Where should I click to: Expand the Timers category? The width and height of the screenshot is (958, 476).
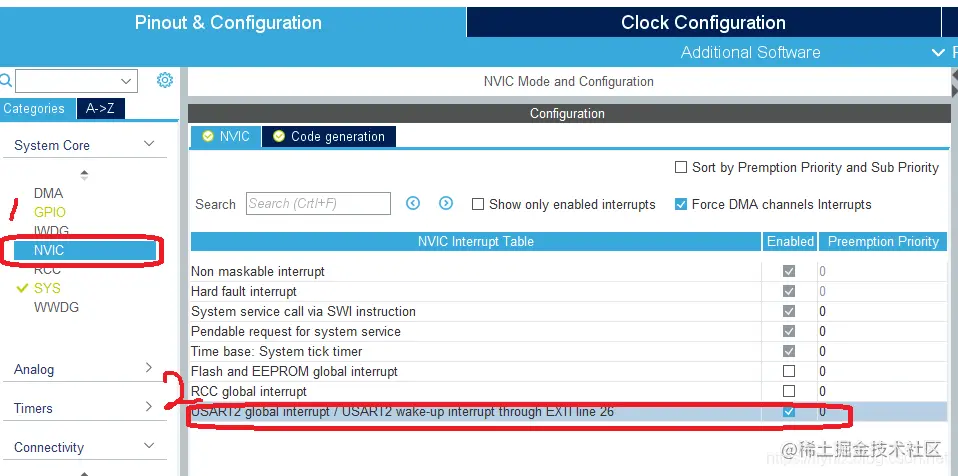pos(148,406)
